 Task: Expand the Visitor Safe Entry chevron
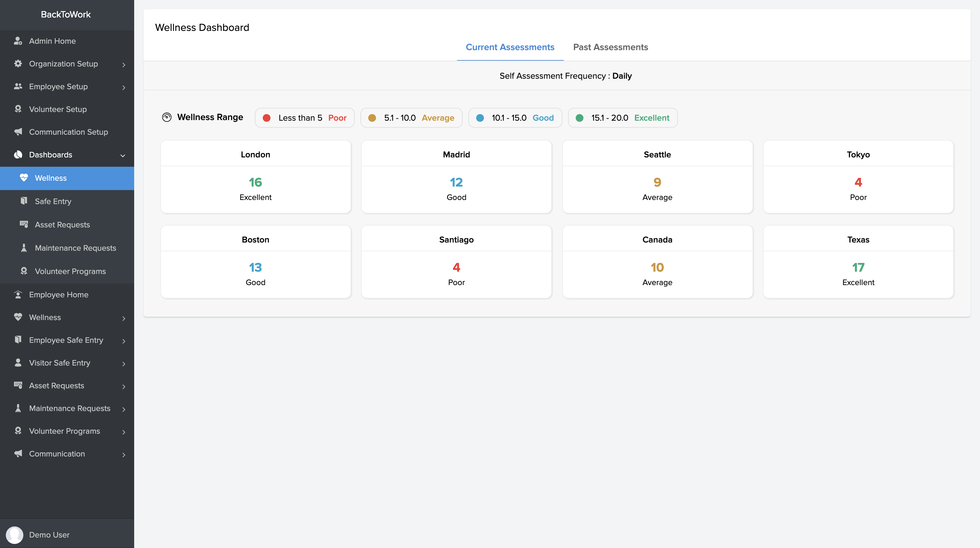click(x=124, y=363)
